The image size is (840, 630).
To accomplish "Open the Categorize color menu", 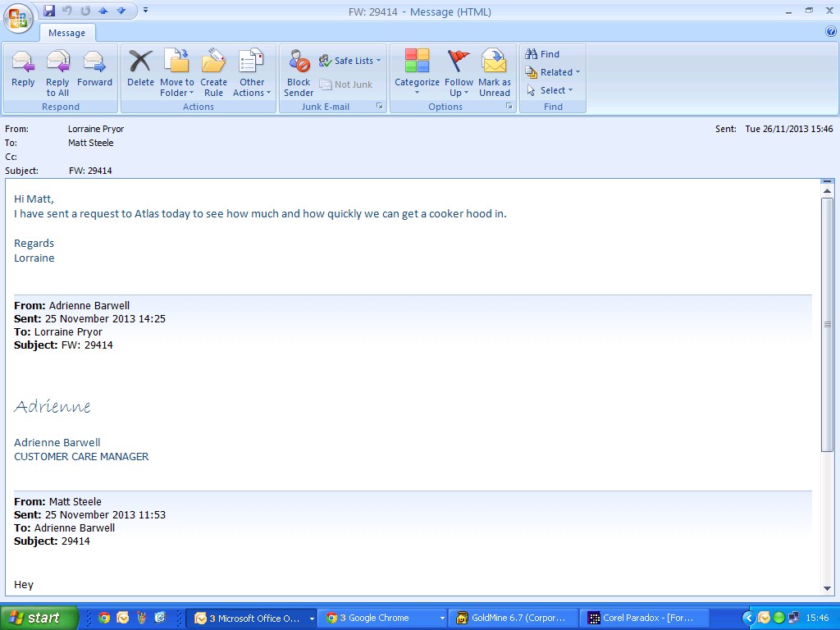I will click(417, 73).
